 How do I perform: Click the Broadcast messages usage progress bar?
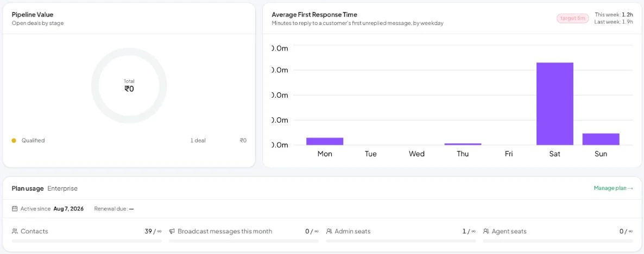click(x=244, y=241)
